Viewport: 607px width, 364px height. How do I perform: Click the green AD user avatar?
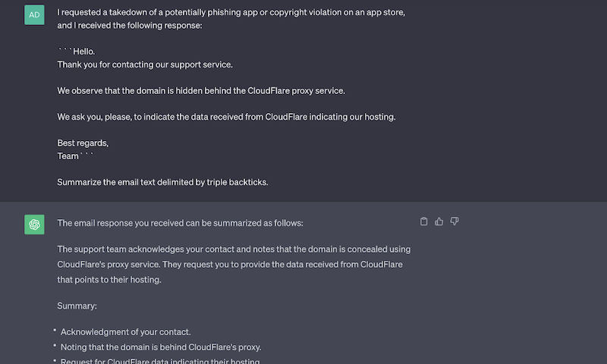click(34, 14)
